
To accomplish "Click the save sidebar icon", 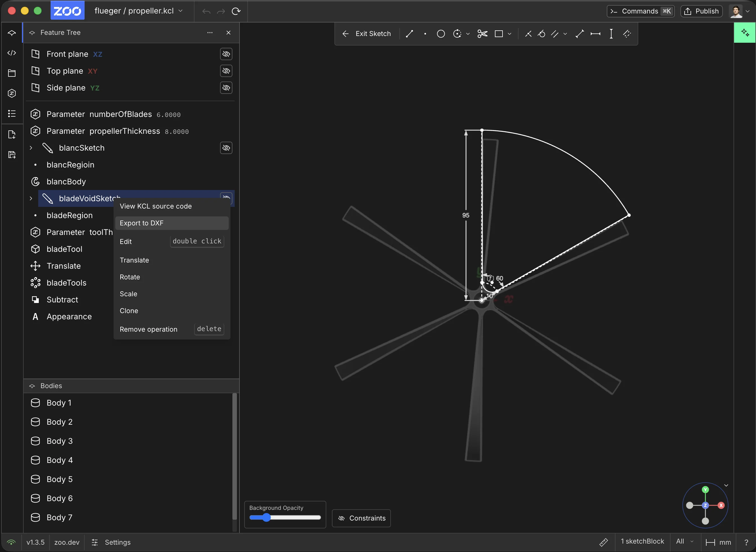I will [12, 155].
